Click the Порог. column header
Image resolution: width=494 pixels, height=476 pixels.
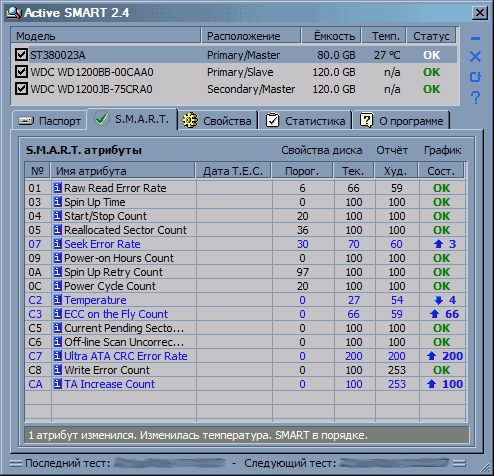302,171
